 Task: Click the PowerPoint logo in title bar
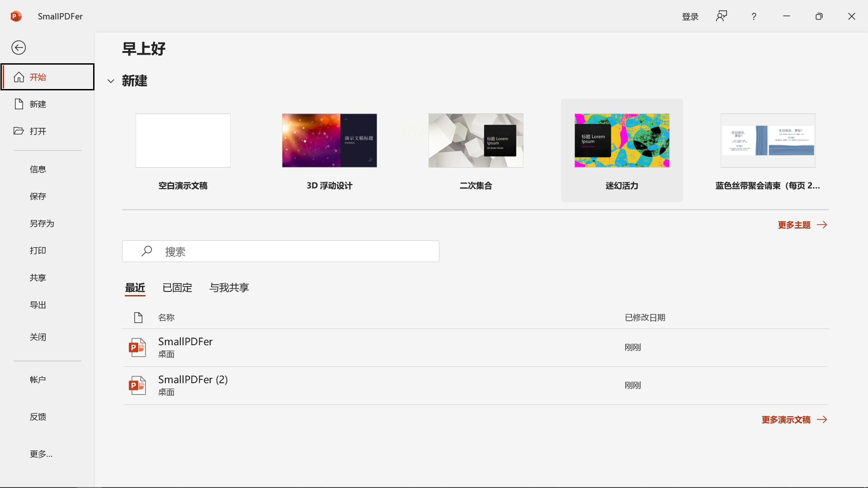(x=16, y=16)
